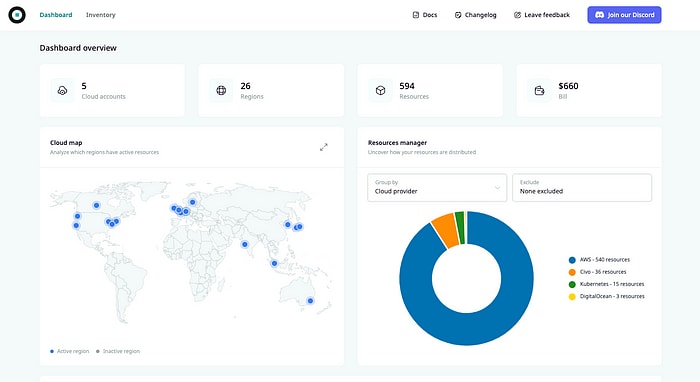The width and height of the screenshot is (700, 382).
Task: Expand the Cloud map to fullscreen
Action: click(324, 147)
